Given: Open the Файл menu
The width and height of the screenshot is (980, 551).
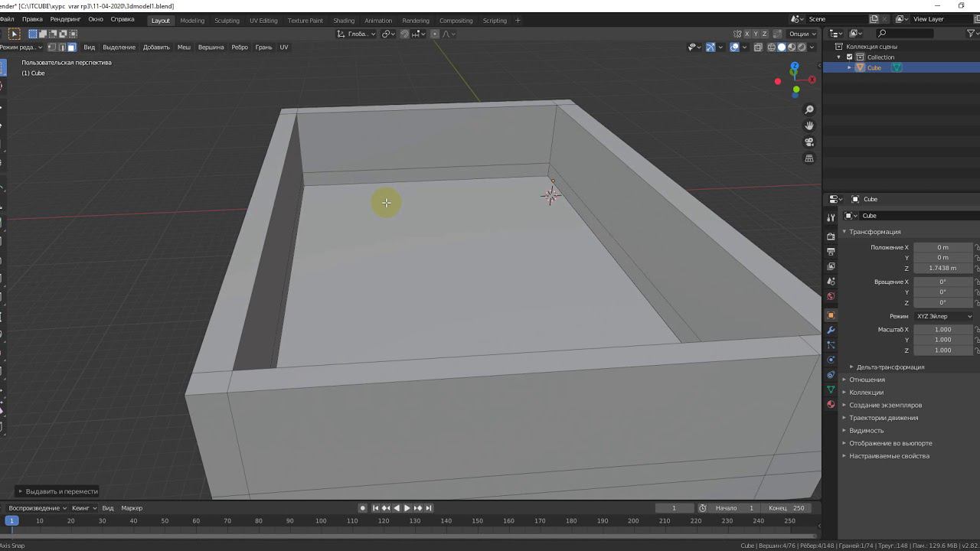Looking at the screenshot, I should point(7,19).
